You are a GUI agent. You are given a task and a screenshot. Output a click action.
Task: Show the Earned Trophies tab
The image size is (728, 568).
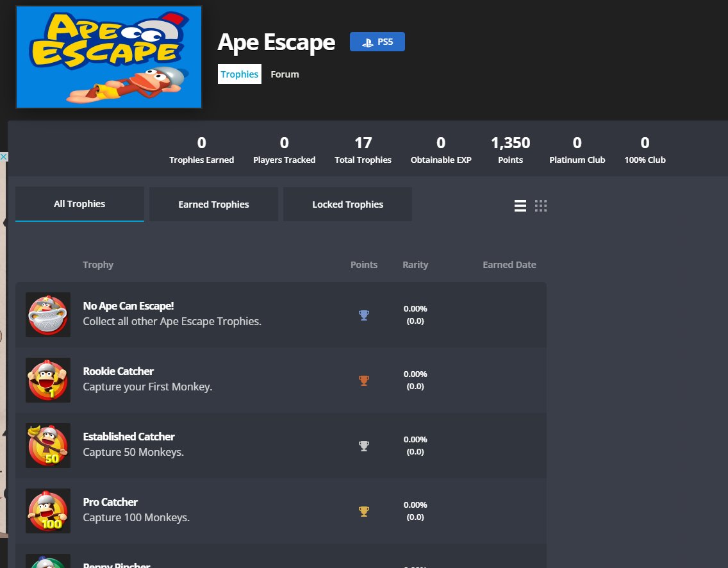coord(213,205)
